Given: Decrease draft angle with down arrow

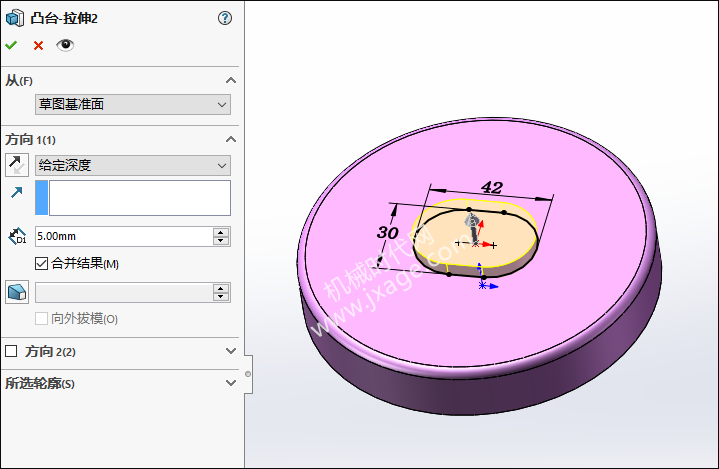Looking at the screenshot, I should (x=221, y=297).
